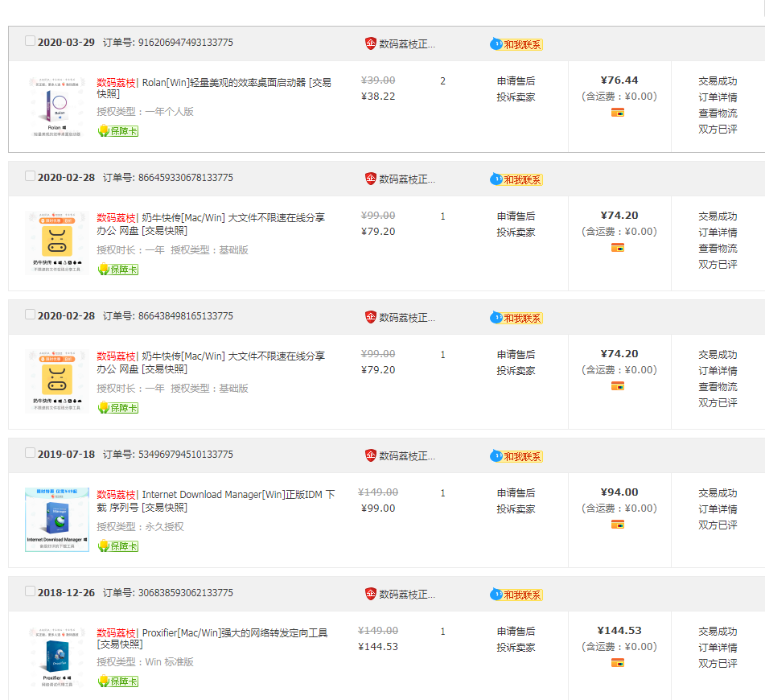Open Rolan[Win] product title link
Image resolution: width=765 pixels, height=700 pixels.
tap(214, 88)
